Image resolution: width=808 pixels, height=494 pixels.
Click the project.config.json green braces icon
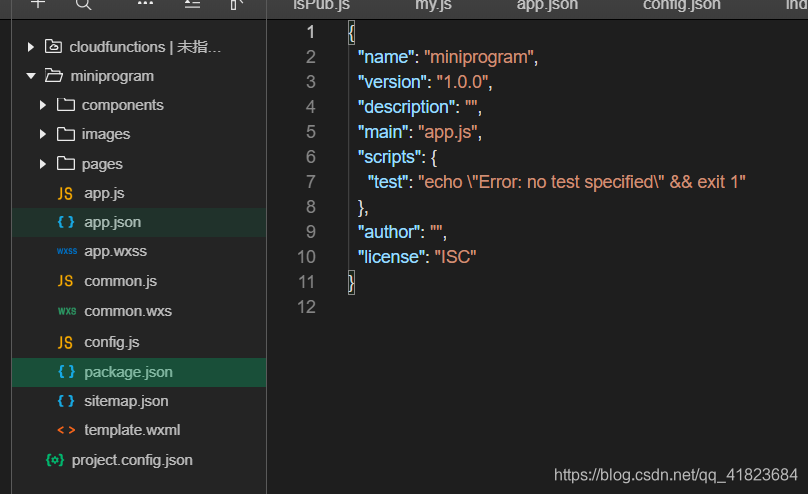tap(55, 460)
